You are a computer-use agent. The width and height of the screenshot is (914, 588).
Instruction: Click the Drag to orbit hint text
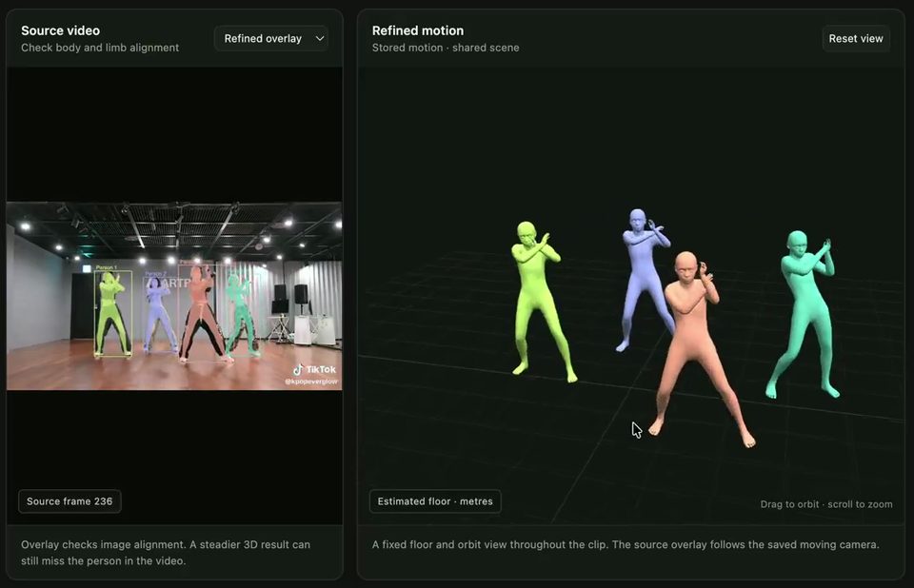pyautogui.click(x=789, y=504)
